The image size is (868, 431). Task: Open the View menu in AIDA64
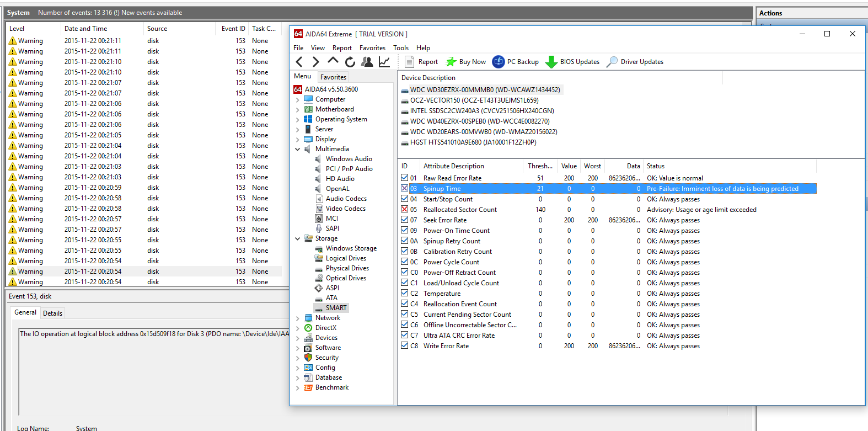click(318, 48)
